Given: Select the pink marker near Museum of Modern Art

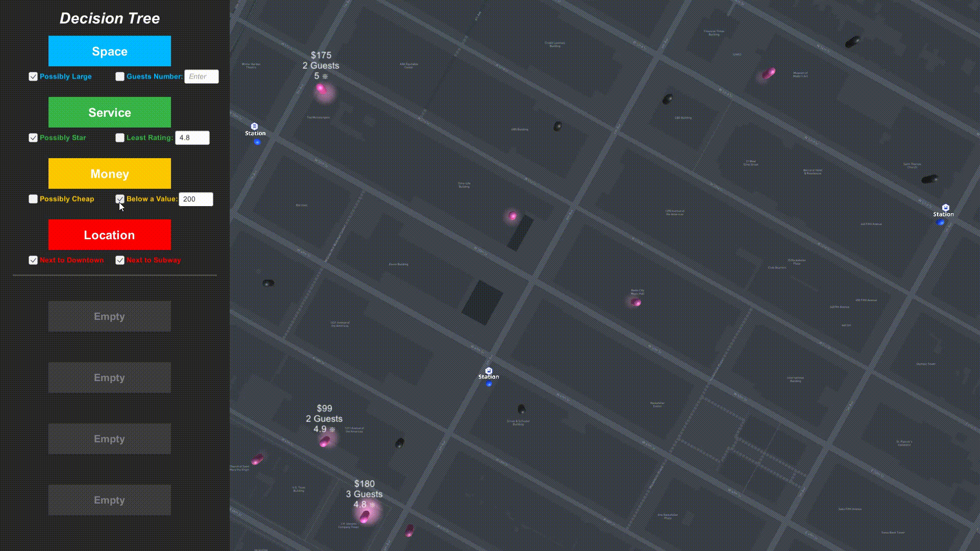Looking at the screenshot, I should (768, 73).
